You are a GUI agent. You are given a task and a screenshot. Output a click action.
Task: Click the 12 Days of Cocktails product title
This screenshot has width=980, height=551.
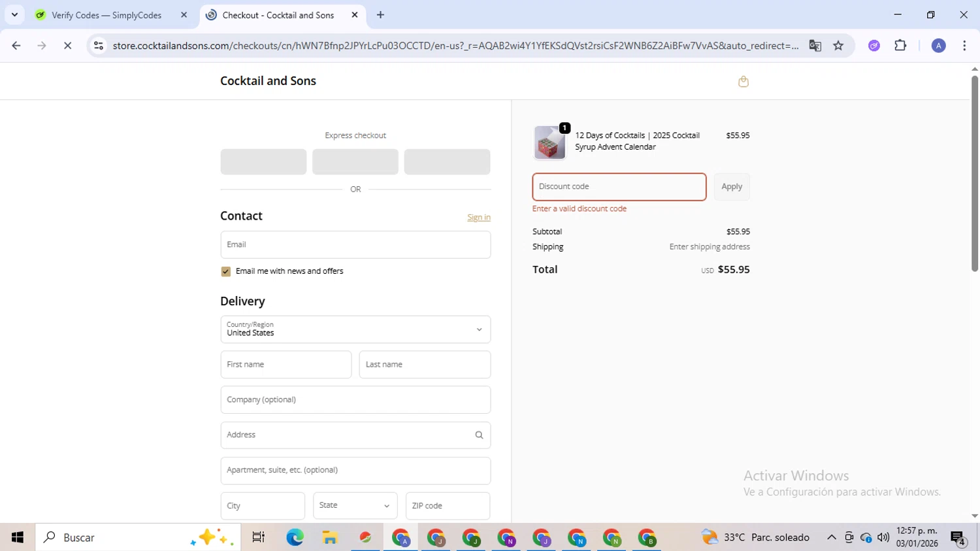click(x=637, y=141)
